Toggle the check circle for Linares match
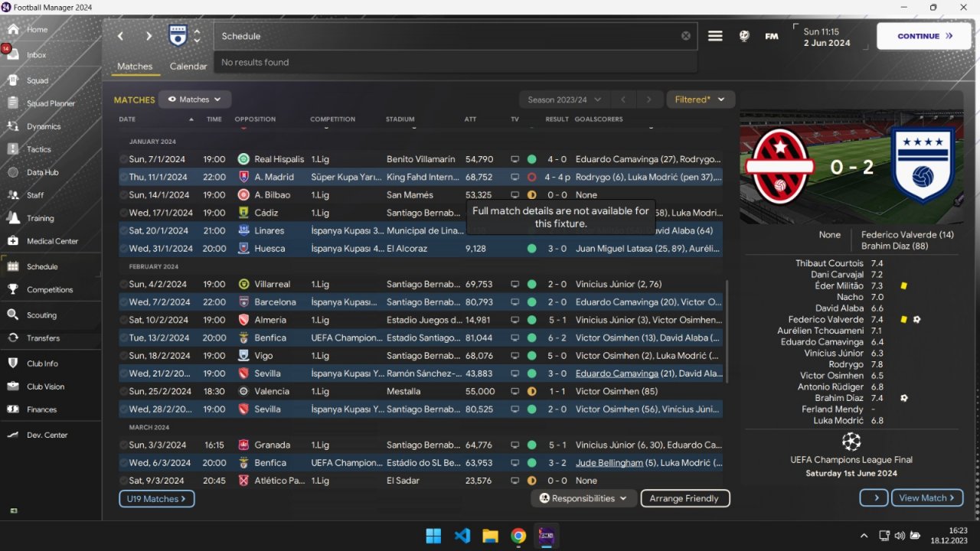The width and height of the screenshot is (980, 551). tap(123, 230)
